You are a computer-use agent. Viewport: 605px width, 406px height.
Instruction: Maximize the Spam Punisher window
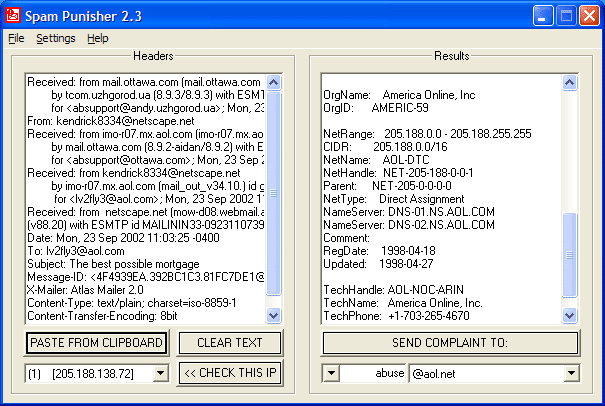pos(566,16)
